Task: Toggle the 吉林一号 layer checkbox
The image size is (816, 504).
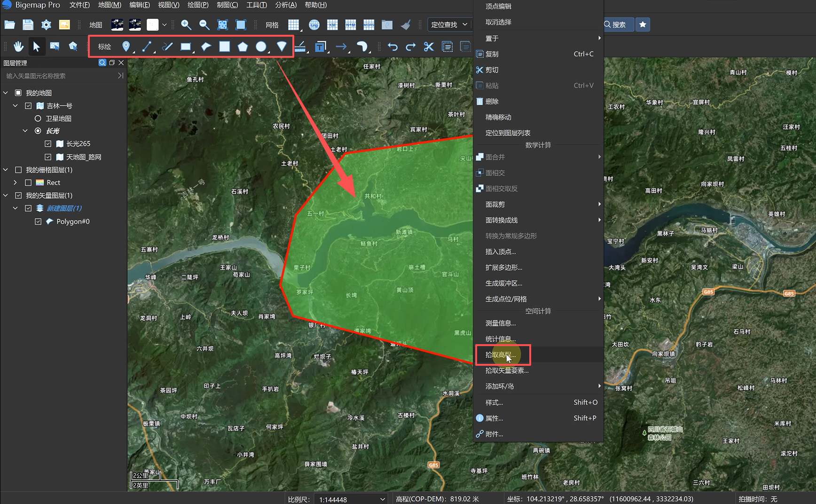Action: click(28, 106)
